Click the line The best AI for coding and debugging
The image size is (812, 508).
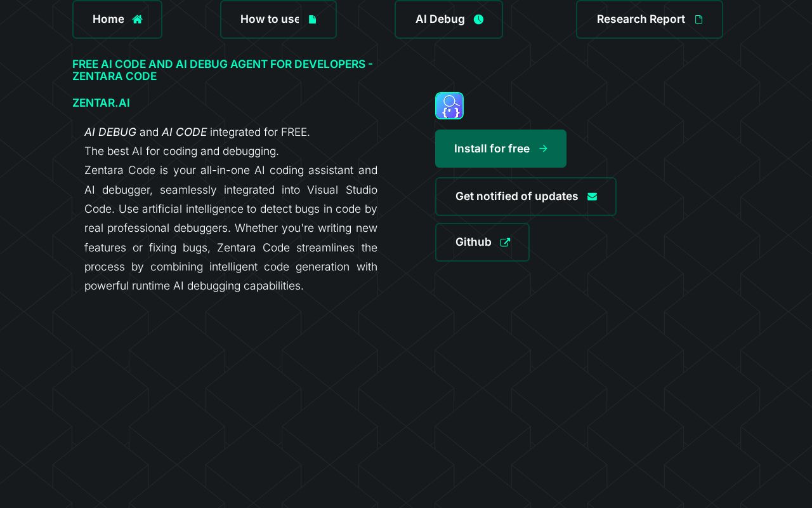point(181,151)
